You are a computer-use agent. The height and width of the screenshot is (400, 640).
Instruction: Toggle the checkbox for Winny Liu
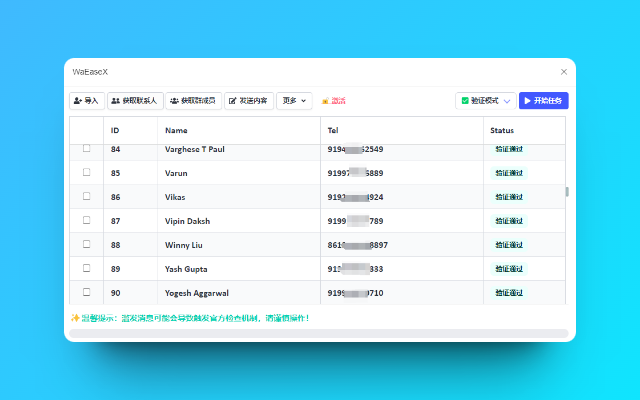87,244
